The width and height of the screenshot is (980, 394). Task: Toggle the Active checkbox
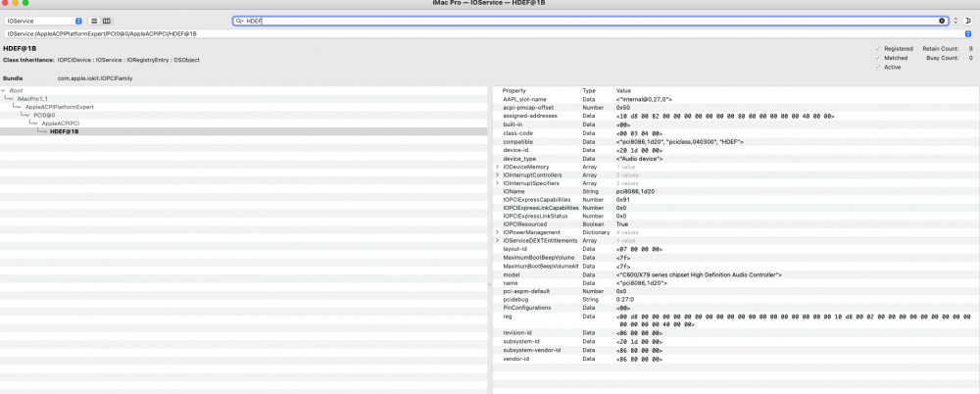click(877, 67)
